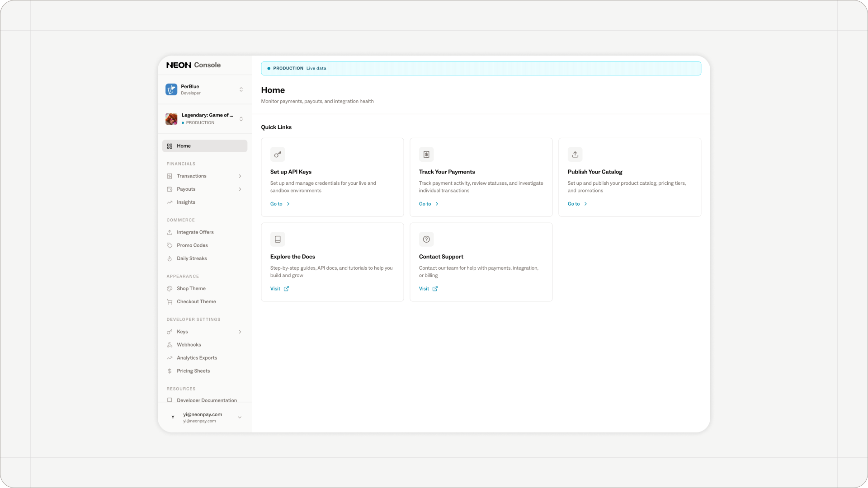Click the Checkout Theme cart icon
The width and height of the screenshot is (868, 488).
point(170,302)
